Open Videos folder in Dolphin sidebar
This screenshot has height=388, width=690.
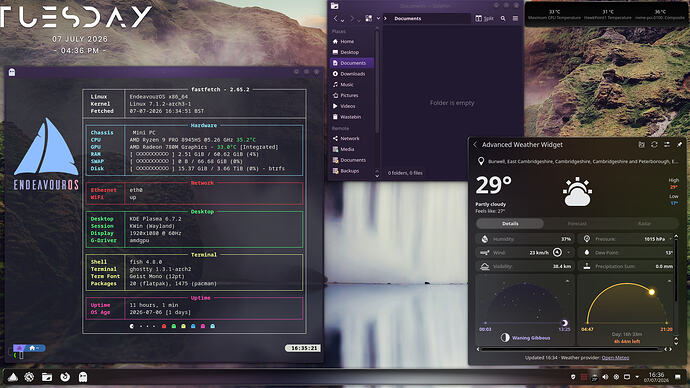352,106
